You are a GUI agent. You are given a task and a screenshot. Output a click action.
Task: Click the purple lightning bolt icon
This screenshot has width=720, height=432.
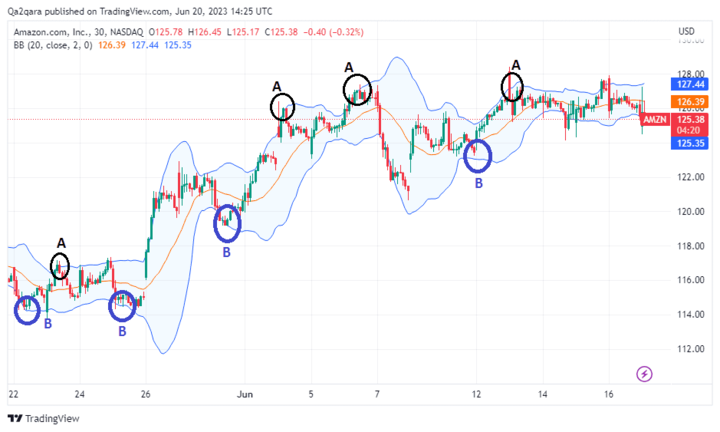(x=645, y=374)
